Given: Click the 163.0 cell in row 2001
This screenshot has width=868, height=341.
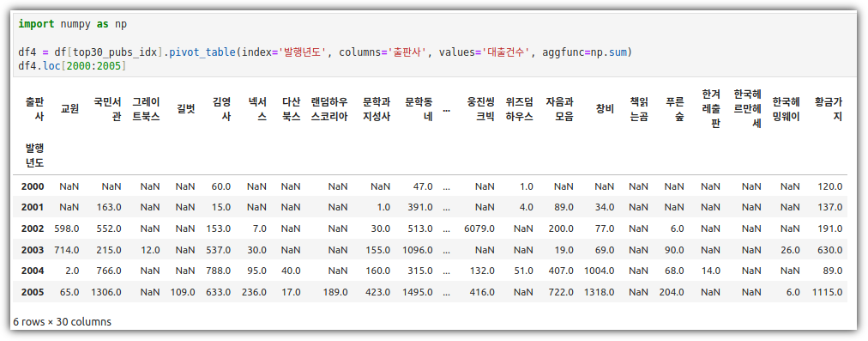Looking at the screenshot, I should pos(109,207).
